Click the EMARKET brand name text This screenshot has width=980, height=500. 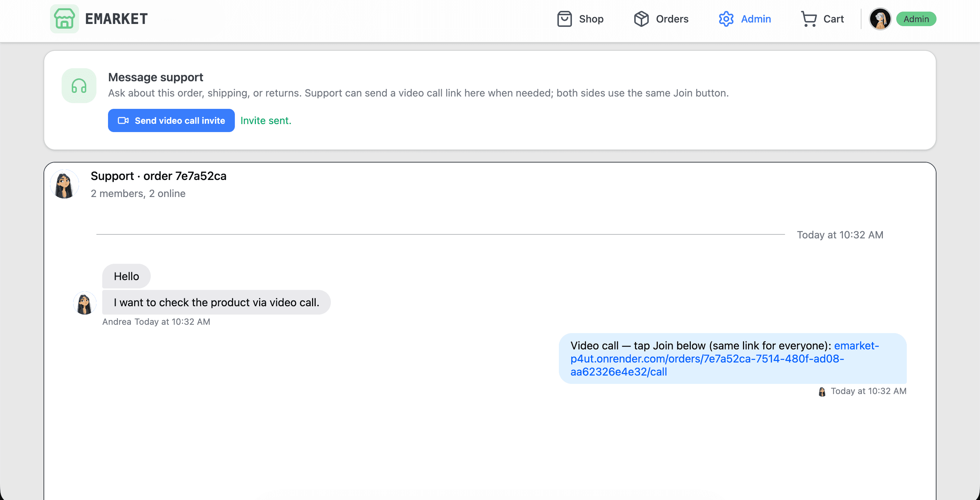(x=116, y=19)
